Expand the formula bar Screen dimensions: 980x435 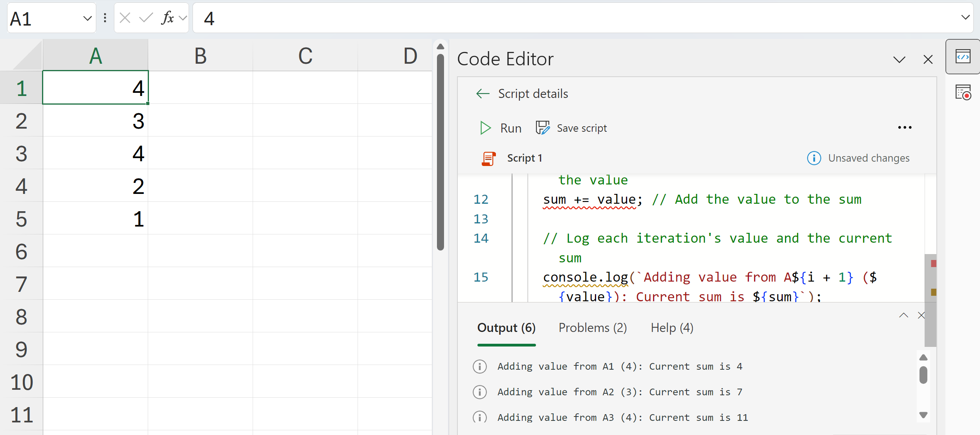(965, 18)
